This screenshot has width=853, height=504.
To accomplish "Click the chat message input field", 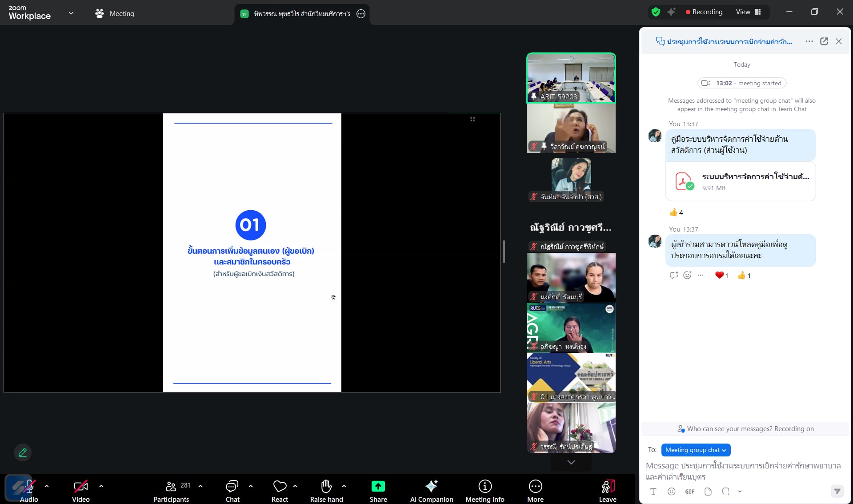I will 743,471.
